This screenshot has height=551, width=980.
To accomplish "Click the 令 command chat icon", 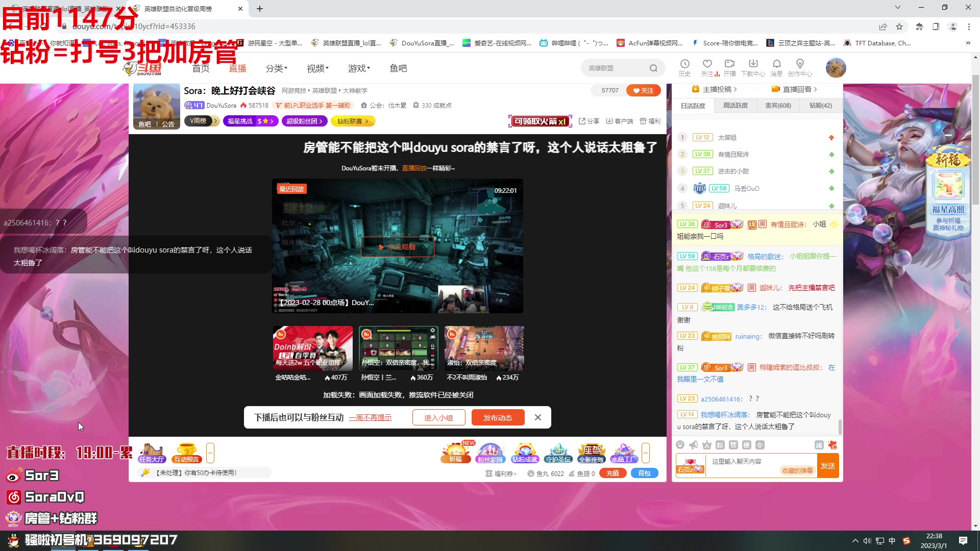I will click(x=759, y=445).
